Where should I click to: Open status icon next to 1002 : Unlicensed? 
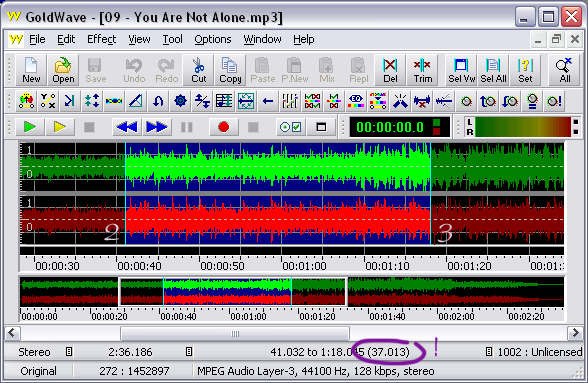click(x=489, y=352)
